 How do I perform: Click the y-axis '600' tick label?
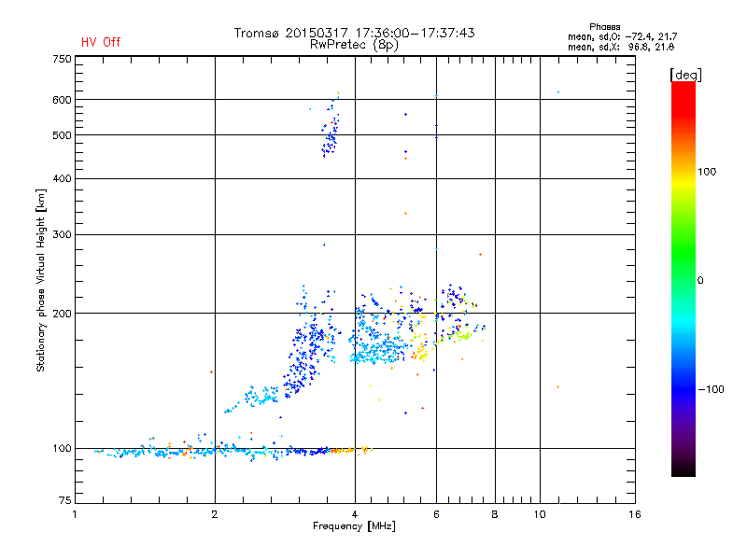tap(63, 100)
